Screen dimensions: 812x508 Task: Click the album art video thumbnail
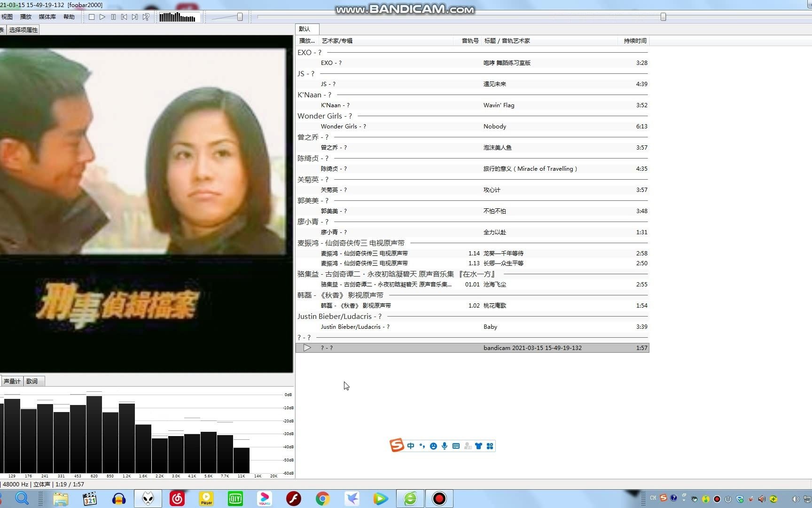146,204
